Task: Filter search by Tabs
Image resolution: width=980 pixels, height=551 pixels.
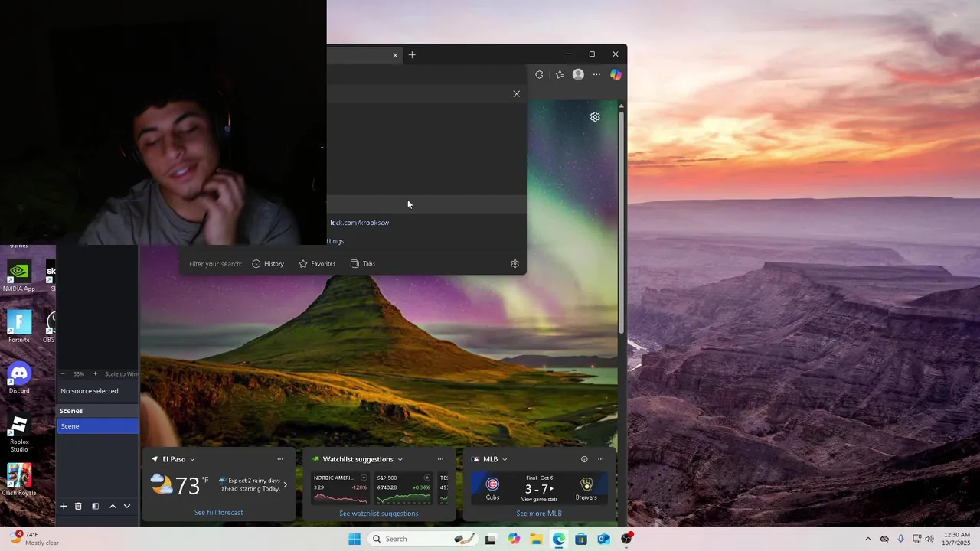Action: [363, 263]
